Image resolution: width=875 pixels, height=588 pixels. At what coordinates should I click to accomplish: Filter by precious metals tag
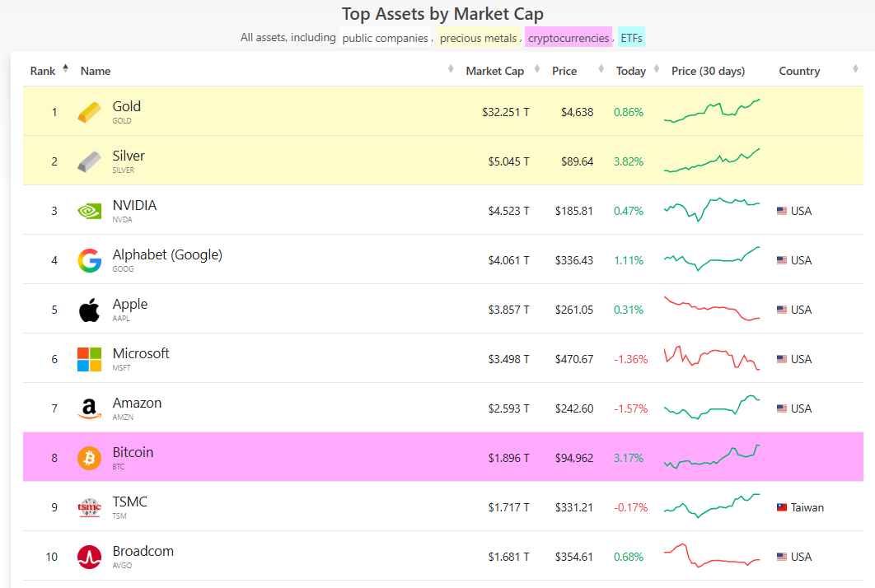478,38
